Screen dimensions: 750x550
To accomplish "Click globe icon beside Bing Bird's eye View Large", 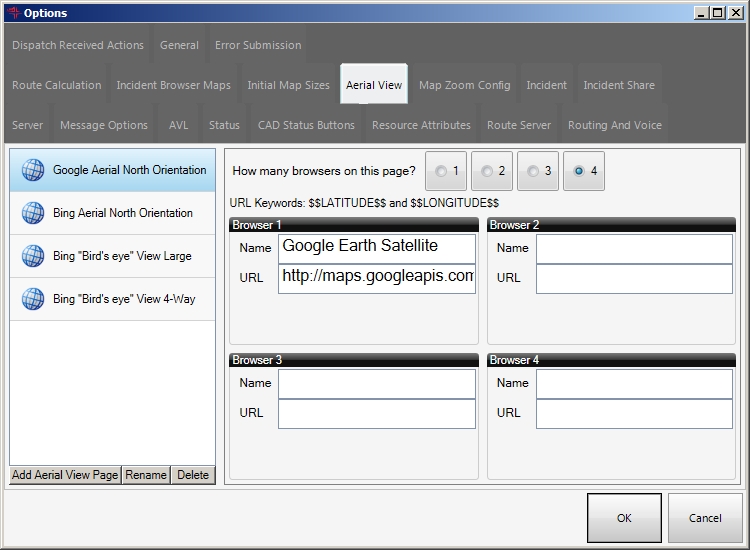I will pyautogui.click(x=33, y=256).
